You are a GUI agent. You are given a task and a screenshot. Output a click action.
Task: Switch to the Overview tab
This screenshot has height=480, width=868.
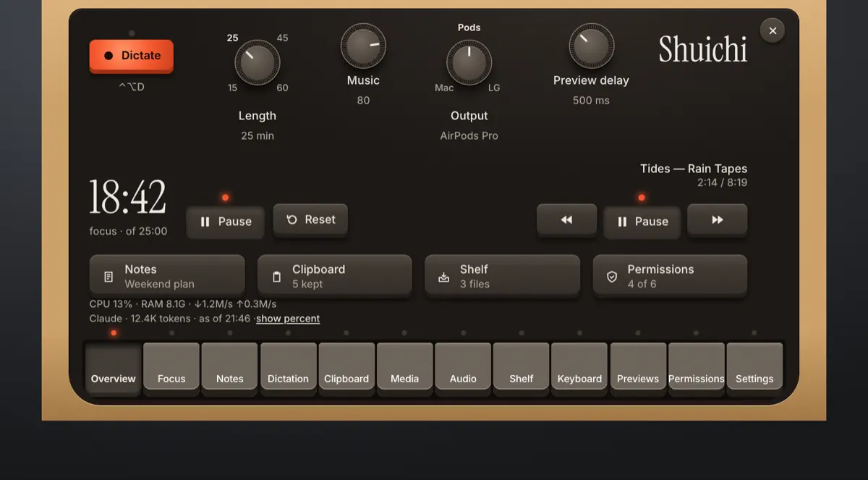114,369
